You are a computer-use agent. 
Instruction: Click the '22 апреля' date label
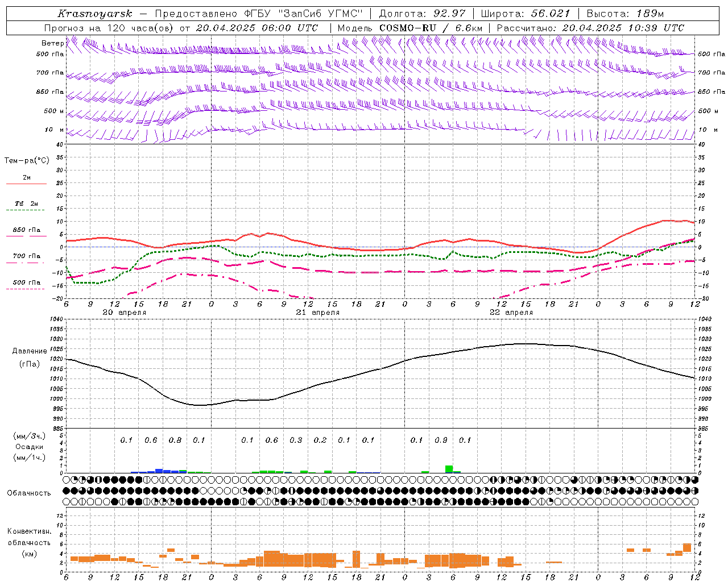[x=511, y=313]
